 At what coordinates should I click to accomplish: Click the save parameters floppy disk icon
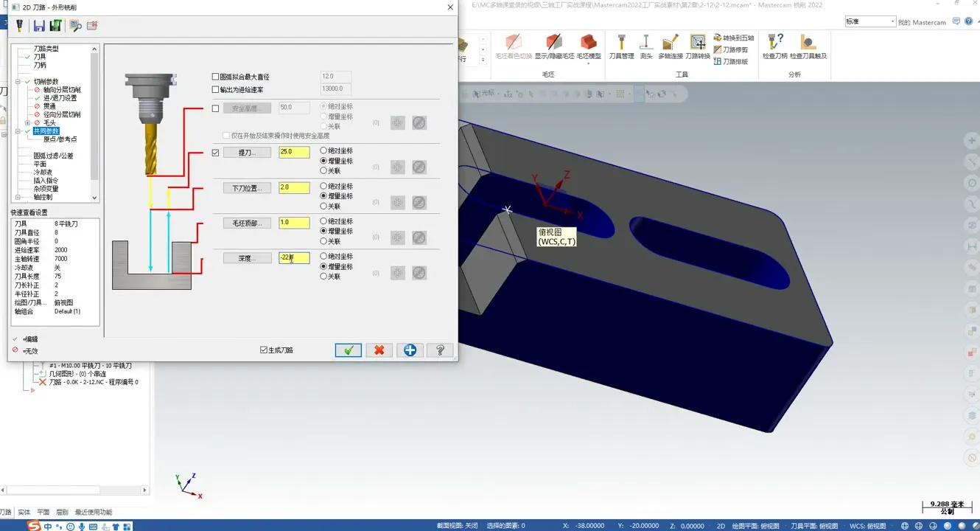pyautogui.click(x=39, y=26)
